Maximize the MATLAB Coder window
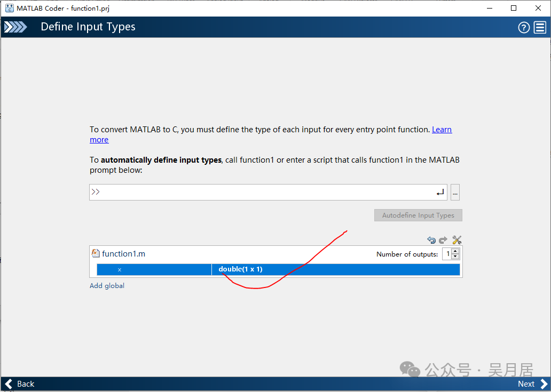Viewport: 551px width, 392px height. click(x=514, y=8)
